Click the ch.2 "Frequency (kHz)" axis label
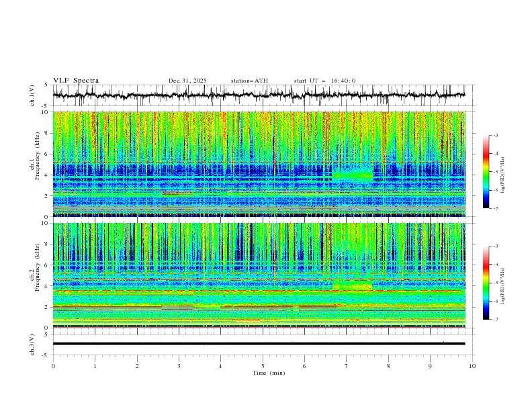Screen dimensions: 532x411 pyautogui.click(x=38, y=267)
